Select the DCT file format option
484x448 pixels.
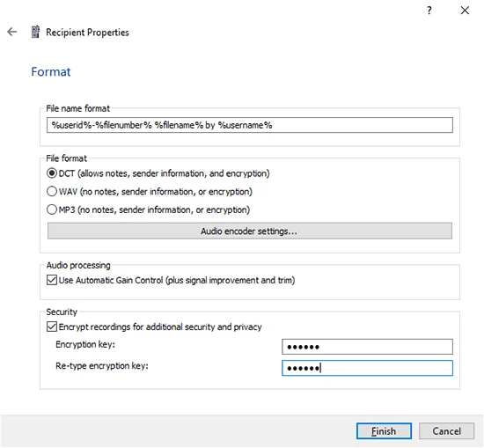pos(52,173)
